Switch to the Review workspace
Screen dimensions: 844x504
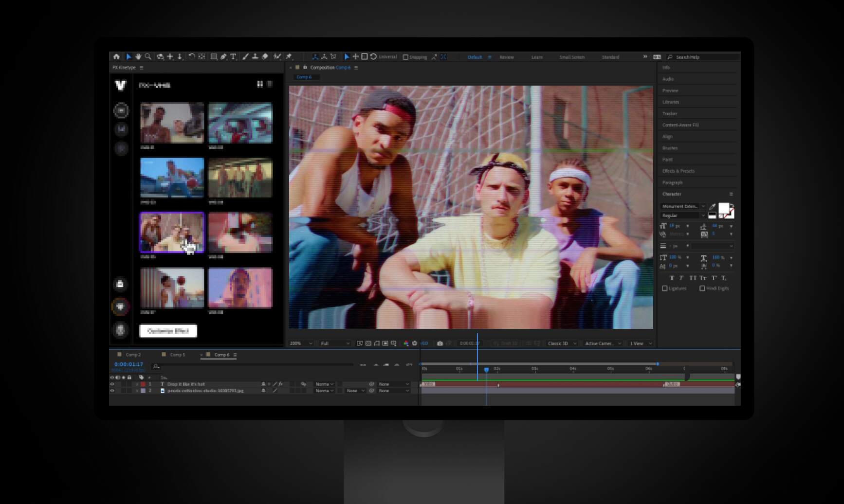[x=506, y=57]
